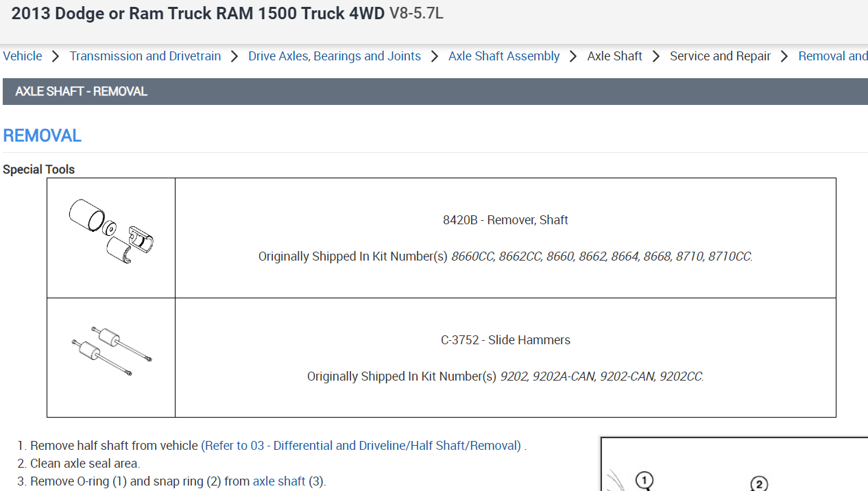The width and height of the screenshot is (868, 491).
Task: Open the Vehicle breadcrumb link
Action: (x=23, y=56)
